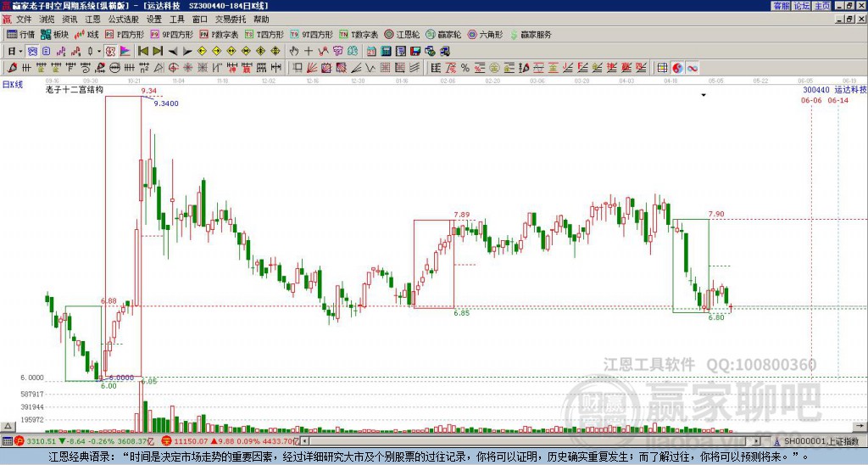868x465 pixels.
Task: Click the SH000001 上证指数 status entry
Action: tap(821, 441)
